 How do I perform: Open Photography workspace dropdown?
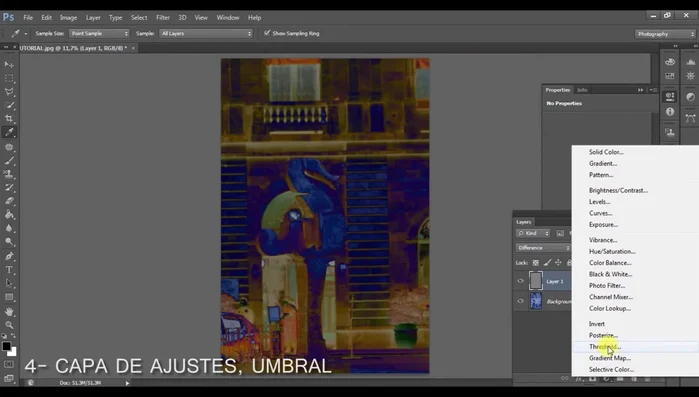pyautogui.click(x=665, y=34)
